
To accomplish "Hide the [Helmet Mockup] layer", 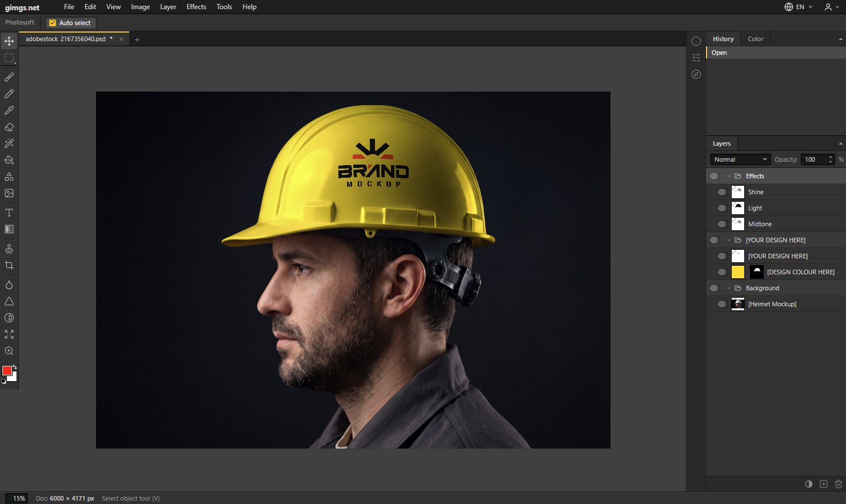I will click(x=722, y=304).
